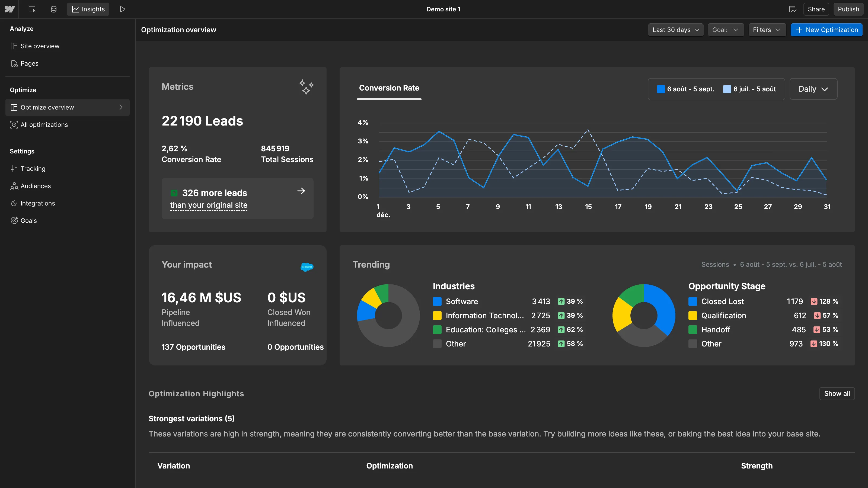Select Optimize overview in sidebar
The width and height of the screenshot is (868, 488).
point(67,107)
